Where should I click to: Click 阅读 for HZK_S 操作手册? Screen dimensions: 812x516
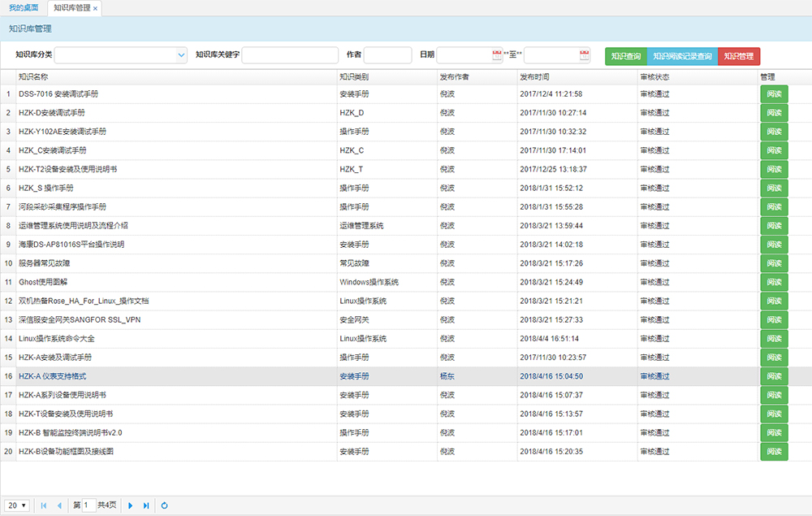774,188
